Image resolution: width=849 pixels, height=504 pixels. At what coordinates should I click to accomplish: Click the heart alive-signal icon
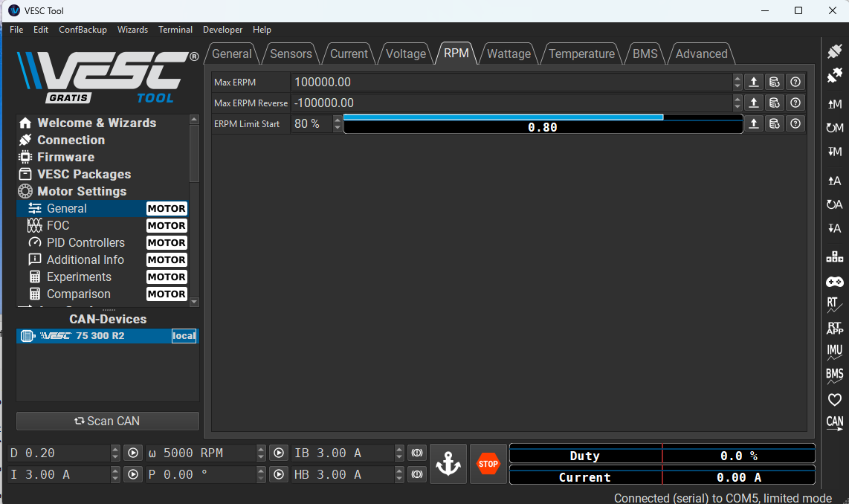tap(835, 400)
